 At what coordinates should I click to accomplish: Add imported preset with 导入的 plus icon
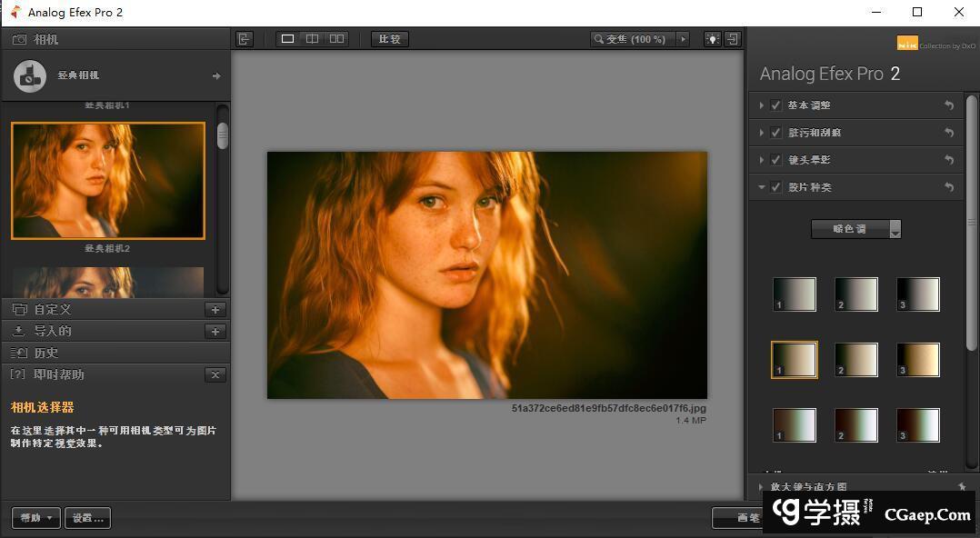[x=215, y=331]
